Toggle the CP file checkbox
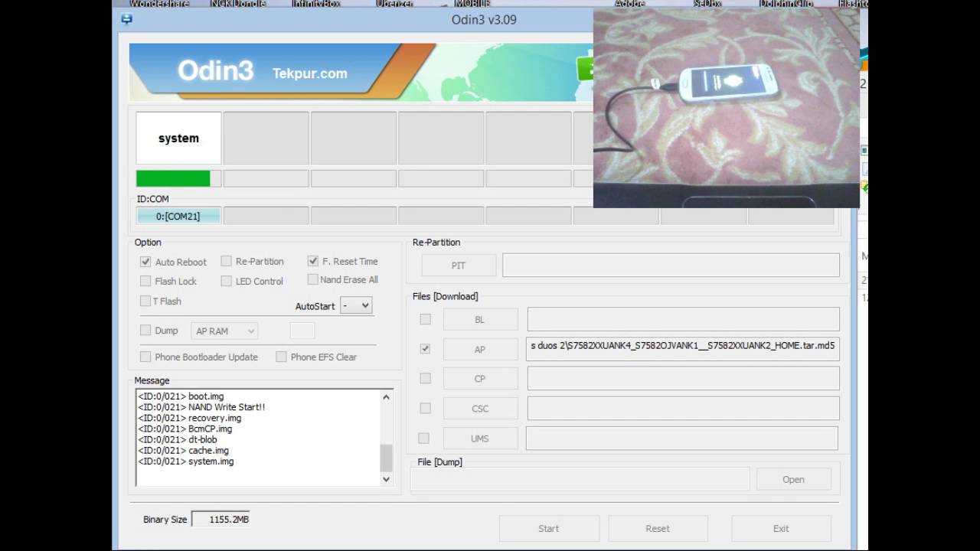980x551 pixels. click(x=425, y=378)
